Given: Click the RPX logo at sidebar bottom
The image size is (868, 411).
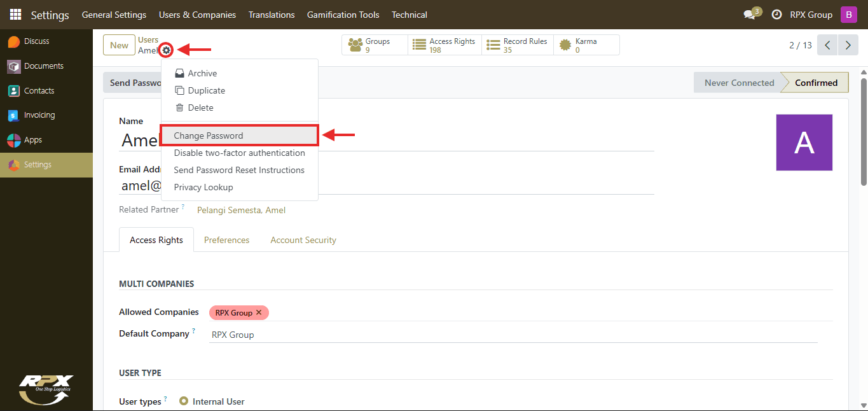Looking at the screenshot, I should click(46, 389).
